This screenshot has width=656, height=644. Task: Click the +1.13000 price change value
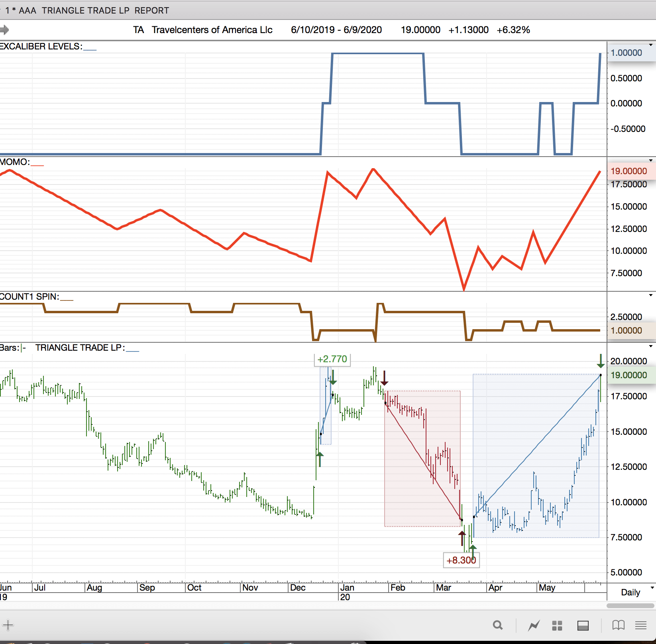[468, 30]
